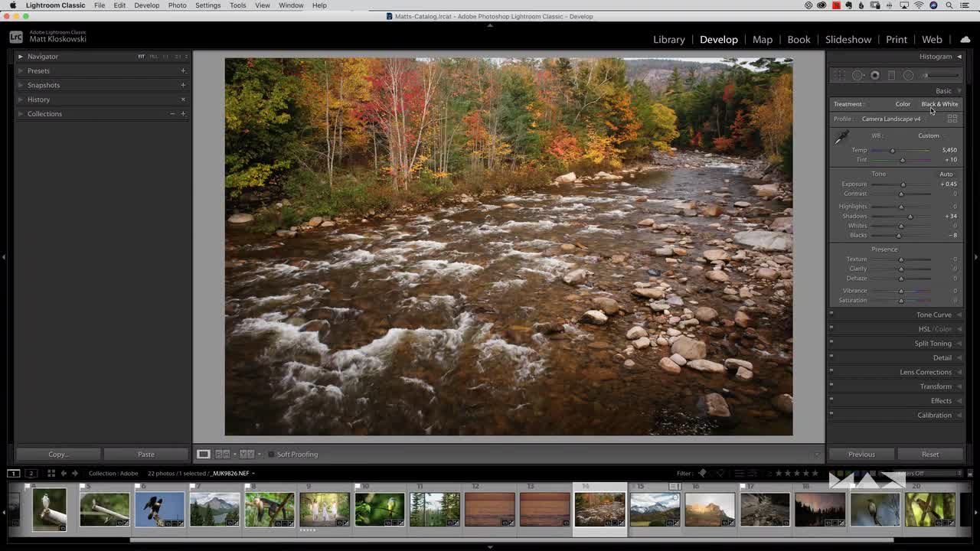Select the snowy mountain thumbnail numbered 15
980x551 pixels.
tap(655, 510)
